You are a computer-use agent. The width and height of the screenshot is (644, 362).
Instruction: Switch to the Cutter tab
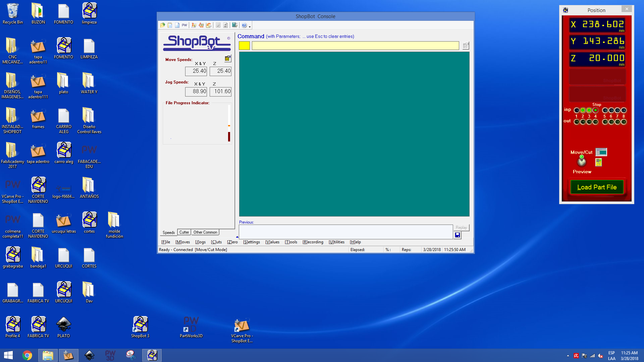[184, 232]
